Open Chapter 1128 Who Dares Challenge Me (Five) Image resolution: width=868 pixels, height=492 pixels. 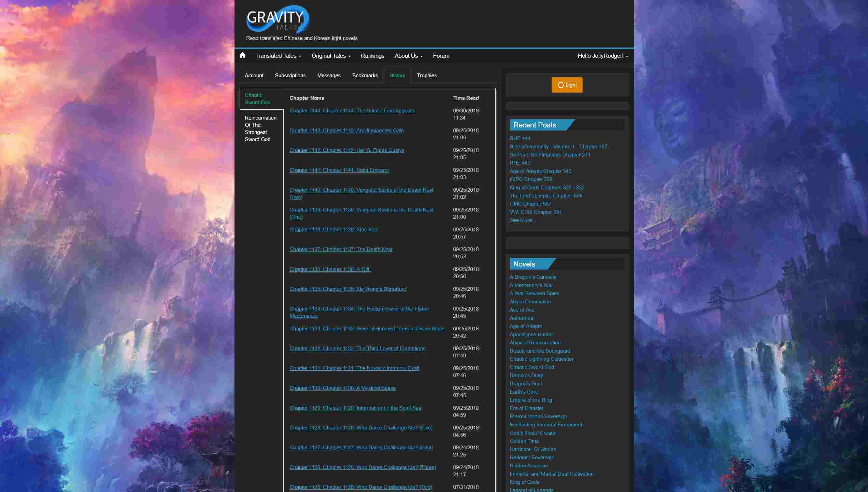(361, 428)
